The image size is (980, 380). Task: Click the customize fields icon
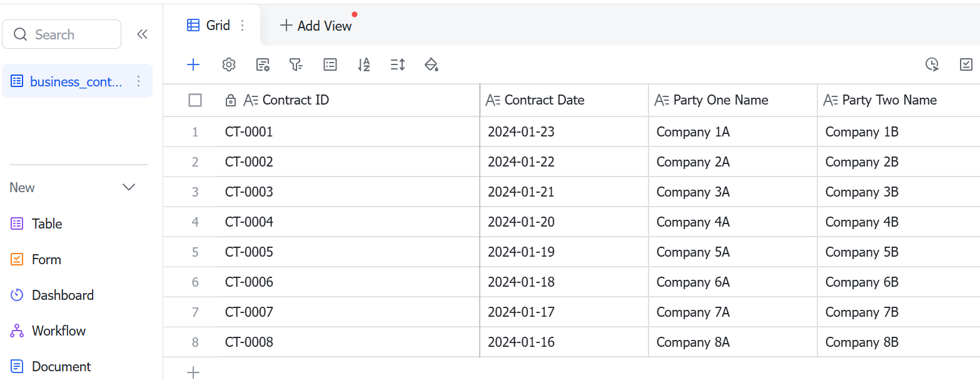point(263,64)
